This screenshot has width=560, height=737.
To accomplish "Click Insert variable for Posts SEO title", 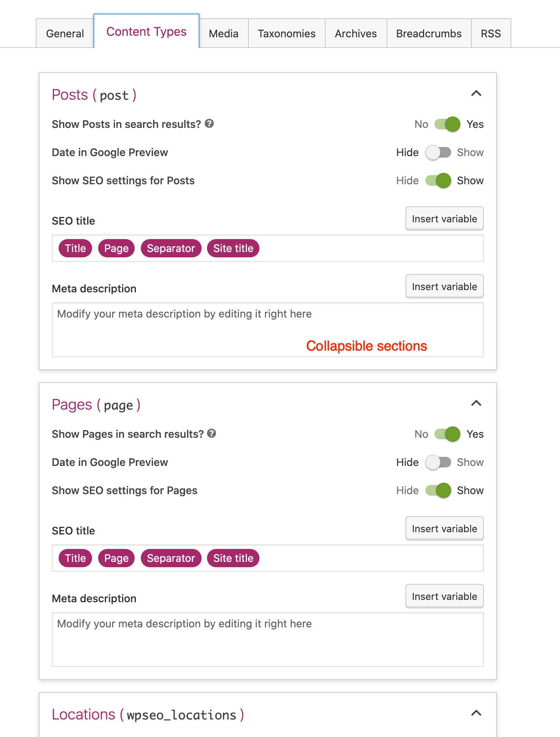I will point(444,219).
